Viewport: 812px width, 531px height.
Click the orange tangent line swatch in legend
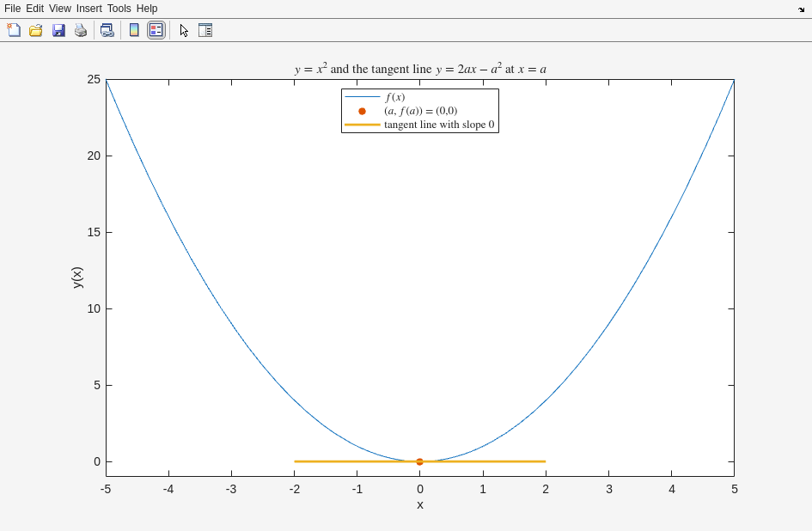[362, 125]
